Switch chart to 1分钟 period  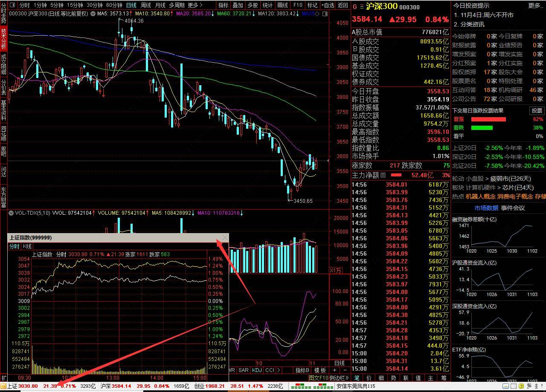point(40,5)
